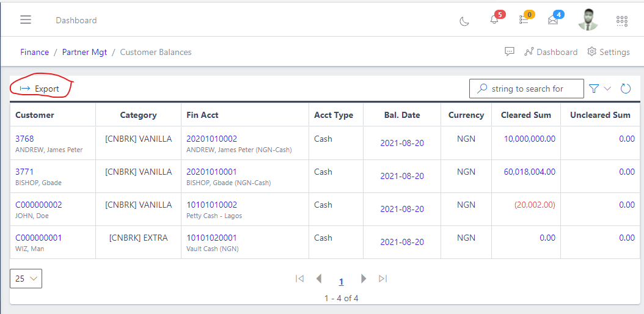Open customer C000000001 link
Image resolution: width=644 pixels, height=314 pixels.
coord(38,238)
